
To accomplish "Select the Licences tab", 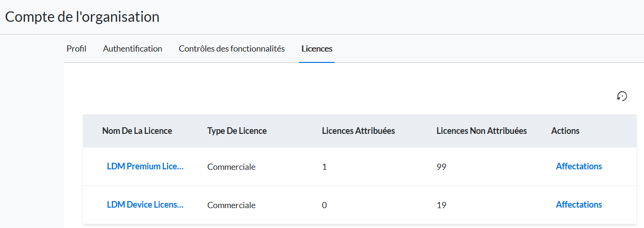I will click(317, 49).
